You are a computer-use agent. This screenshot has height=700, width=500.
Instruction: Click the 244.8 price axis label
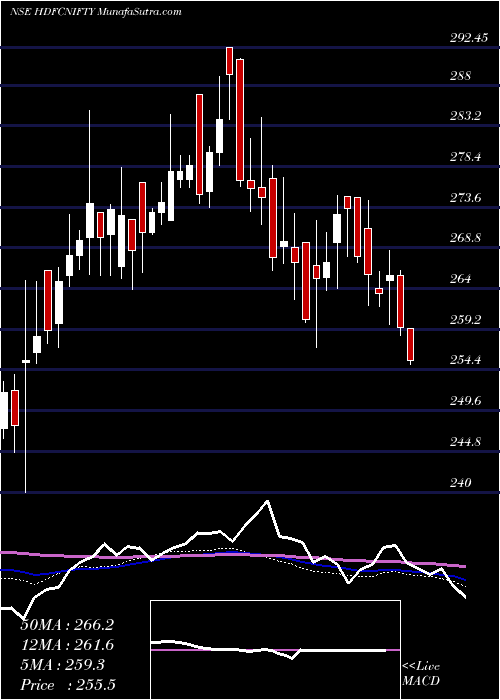(466, 442)
